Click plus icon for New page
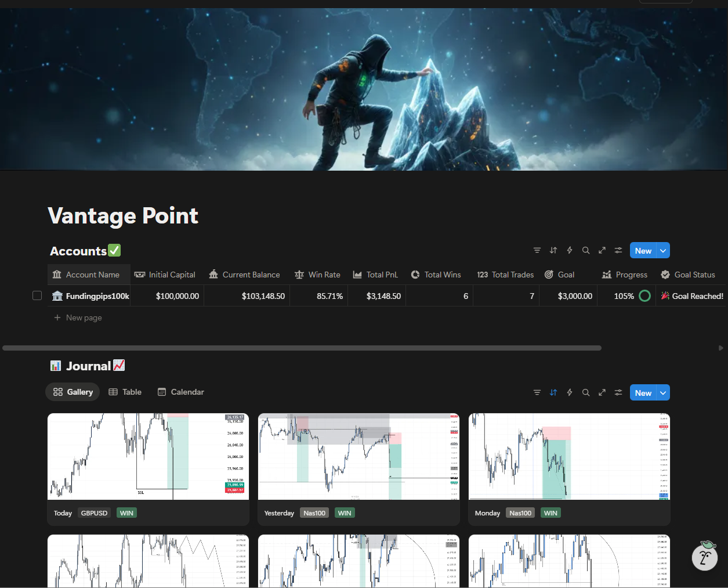 pos(57,318)
